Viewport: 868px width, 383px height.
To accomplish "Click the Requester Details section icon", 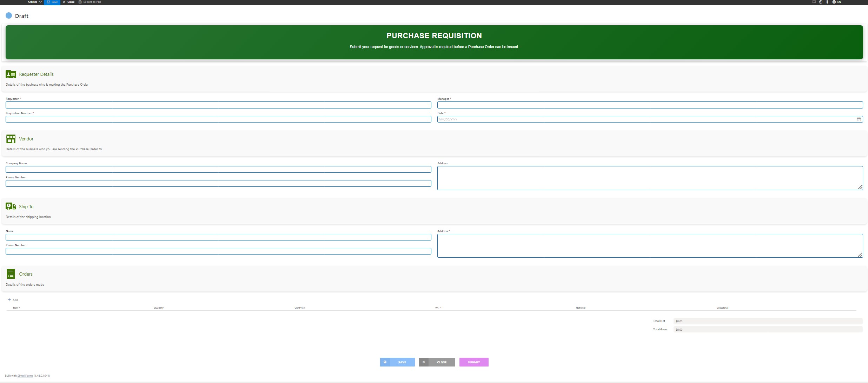I will point(11,74).
